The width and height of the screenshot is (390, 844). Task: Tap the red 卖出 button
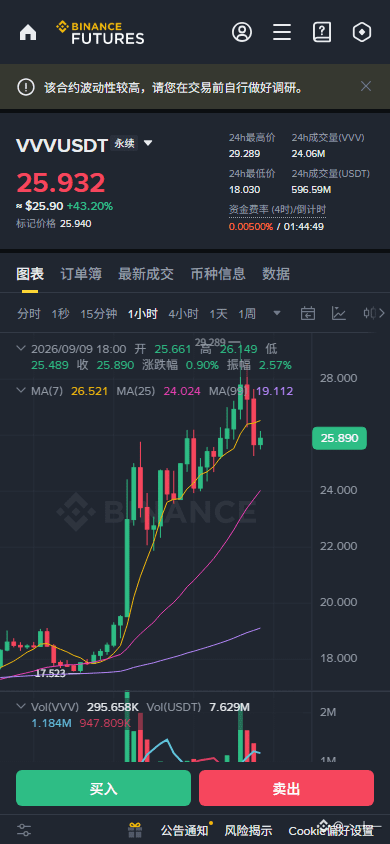point(286,788)
